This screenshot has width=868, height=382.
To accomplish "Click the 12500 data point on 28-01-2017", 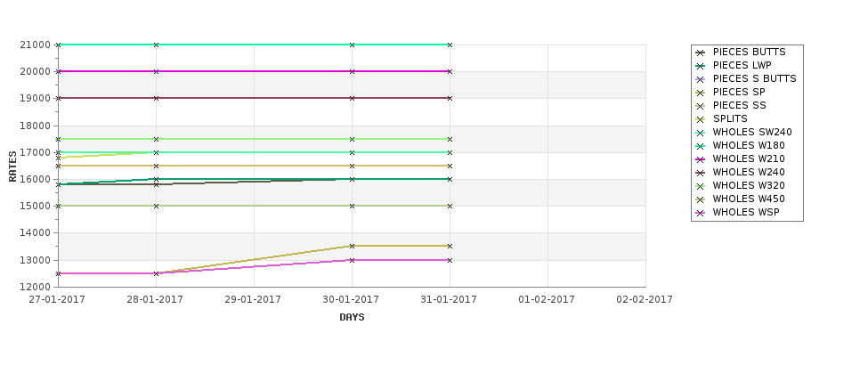I will [x=156, y=273].
